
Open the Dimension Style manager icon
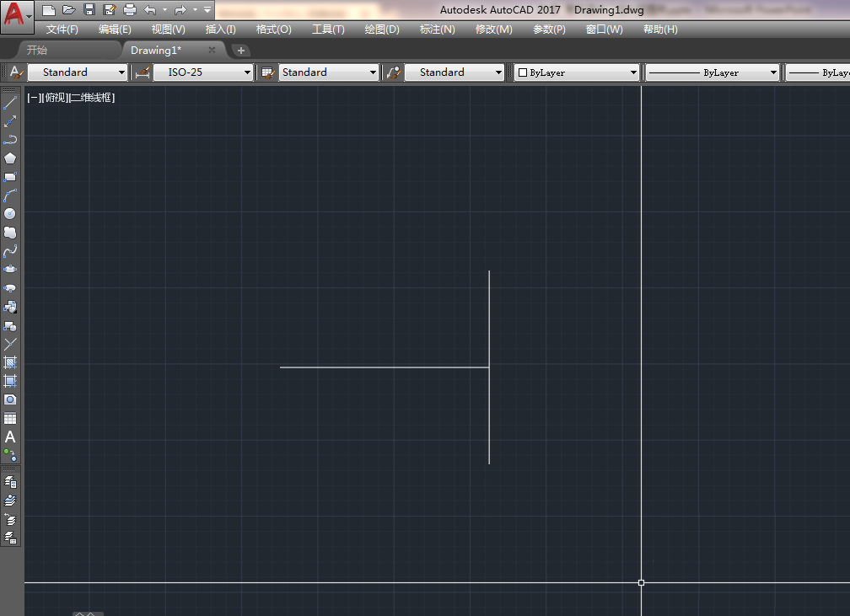tap(143, 72)
